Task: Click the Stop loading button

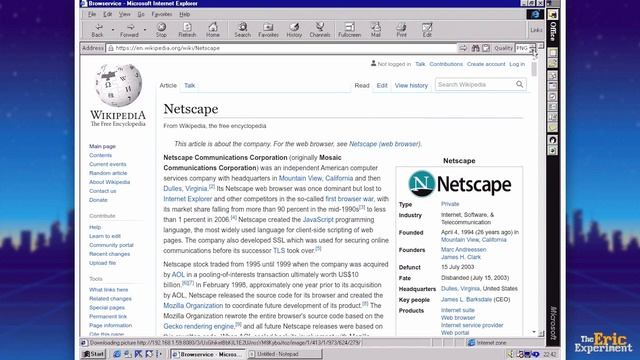Action: click(161, 30)
